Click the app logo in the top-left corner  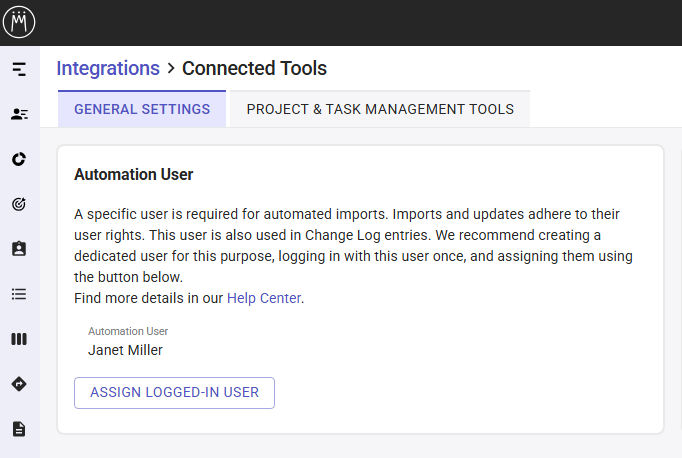tap(19, 22)
